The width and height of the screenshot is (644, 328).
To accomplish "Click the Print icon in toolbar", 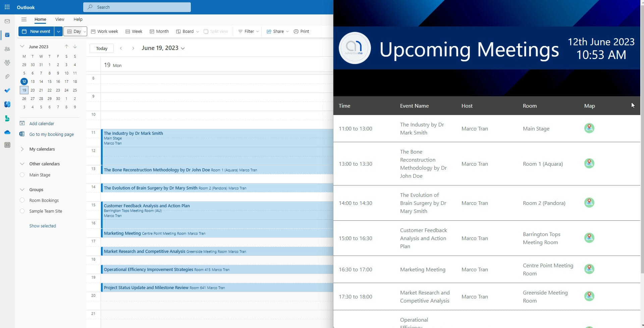I will [301, 31].
